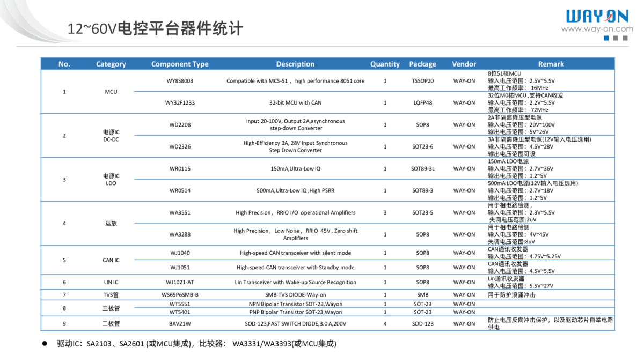
Task: Click the BAV21W diode cell
Action: (180, 323)
